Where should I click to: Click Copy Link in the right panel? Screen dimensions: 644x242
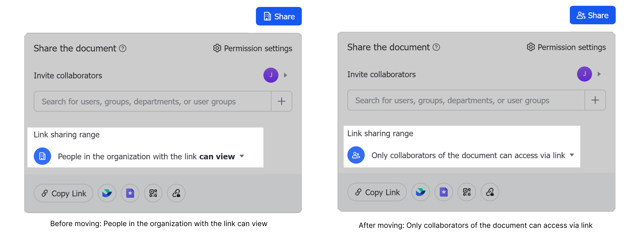(x=377, y=192)
